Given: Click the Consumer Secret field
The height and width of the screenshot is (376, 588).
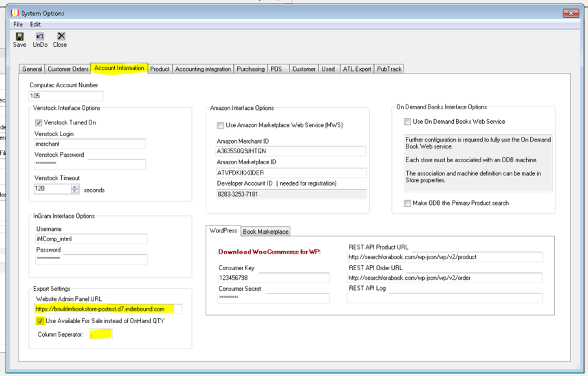Looking at the screenshot, I should coord(274,298).
